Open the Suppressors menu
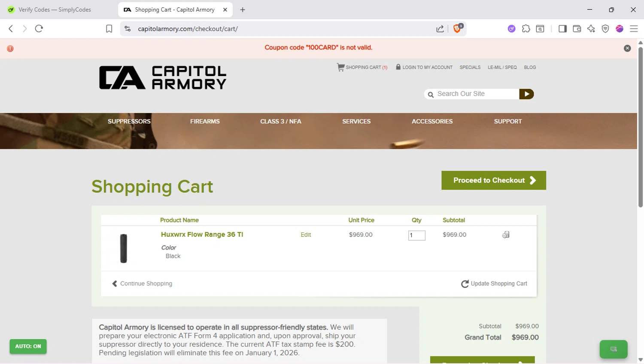The width and height of the screenshot is (644, 364). pos(129,122)
